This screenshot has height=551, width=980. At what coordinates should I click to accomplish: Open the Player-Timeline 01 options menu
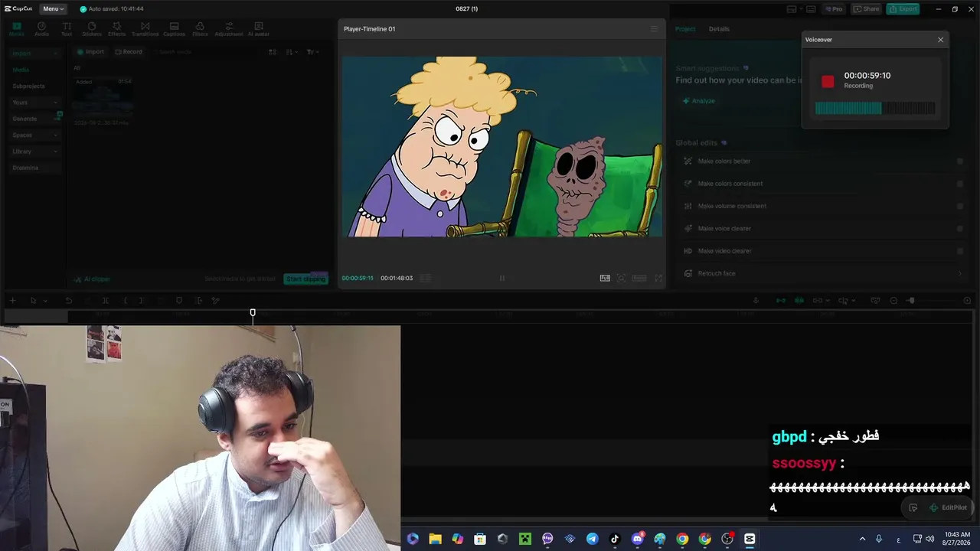point(654,29)
